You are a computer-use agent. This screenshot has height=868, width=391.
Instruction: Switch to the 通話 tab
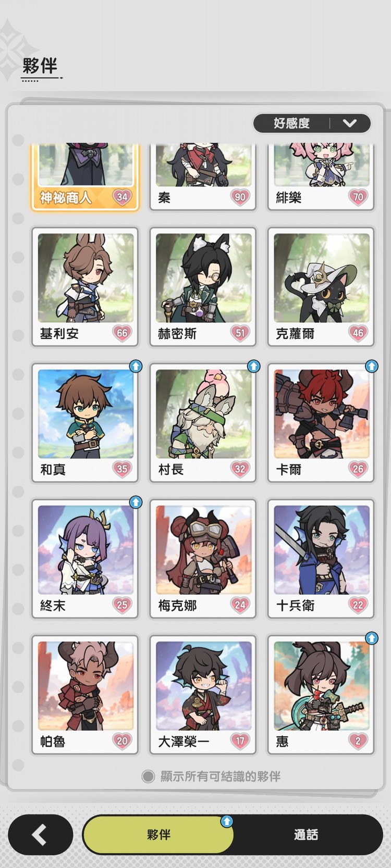tap(306, 835)
